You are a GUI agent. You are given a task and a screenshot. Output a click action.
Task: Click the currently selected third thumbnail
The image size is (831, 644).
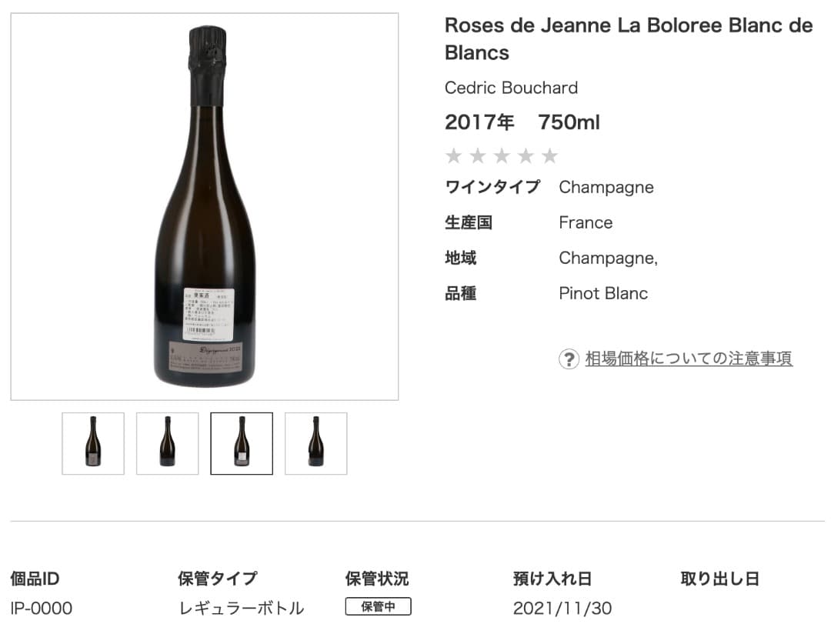(x=242, y=443)
